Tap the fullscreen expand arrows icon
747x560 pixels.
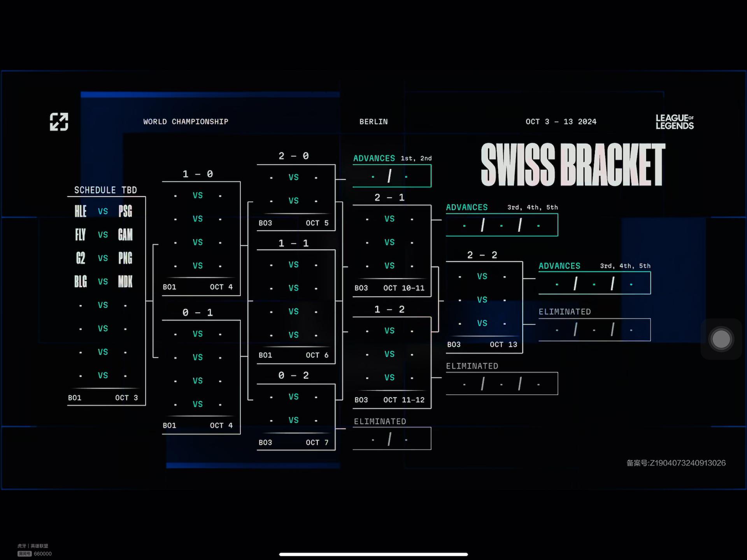tap(59, 122)
